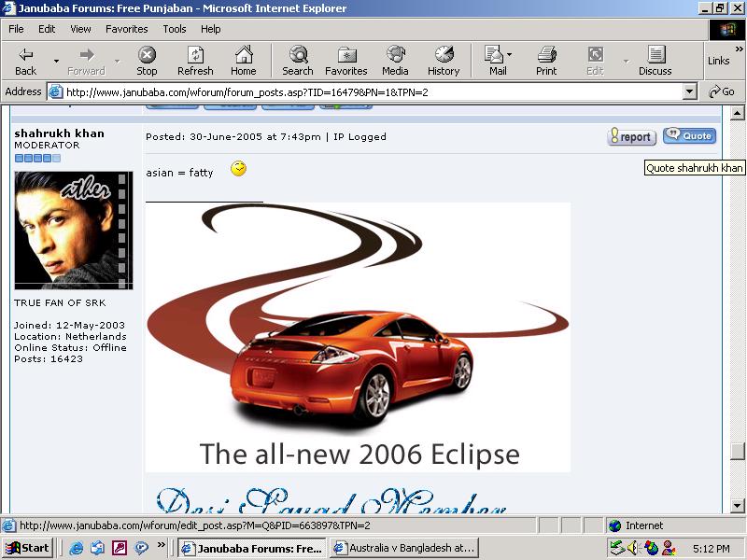Open the Edit menu

pyautogui.click(x=47, y=29)
